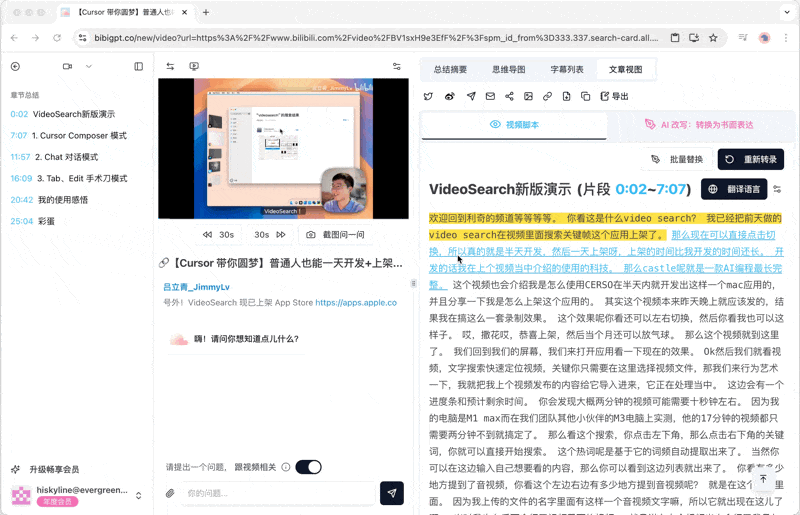Bookmark this page with star icon

coord(713,38)
